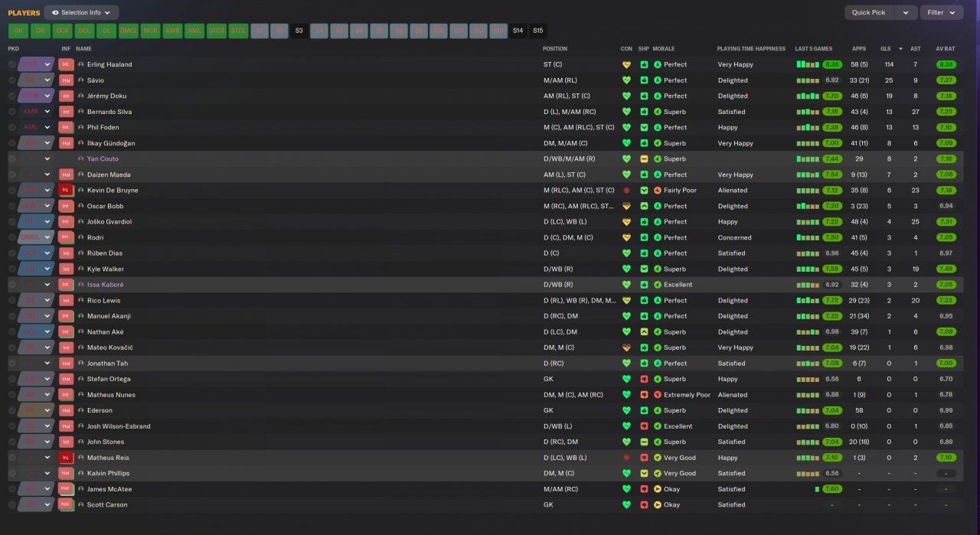Open the arrow dropdown next to Quick Pick
The height and width of the screenshot is (535, 980).
coord(906,12)
